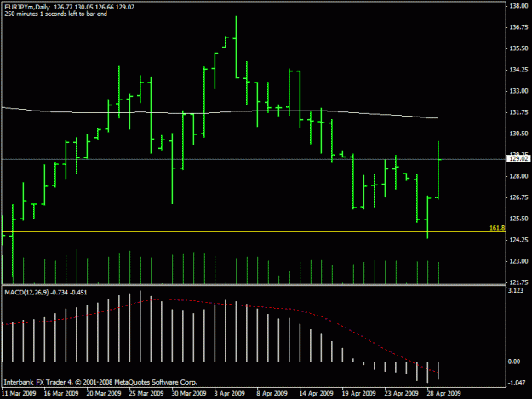Click the MACD scale value 3.123
The width and height of the screenshot is (532, 399).
pos(516,290)
